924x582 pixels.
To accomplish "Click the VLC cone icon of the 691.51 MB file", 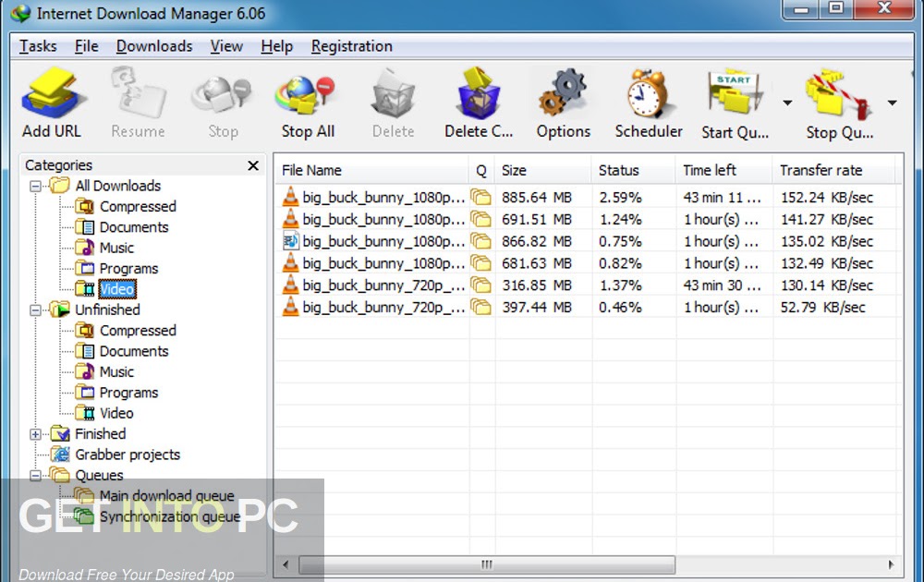I will (x=290, y=219).
